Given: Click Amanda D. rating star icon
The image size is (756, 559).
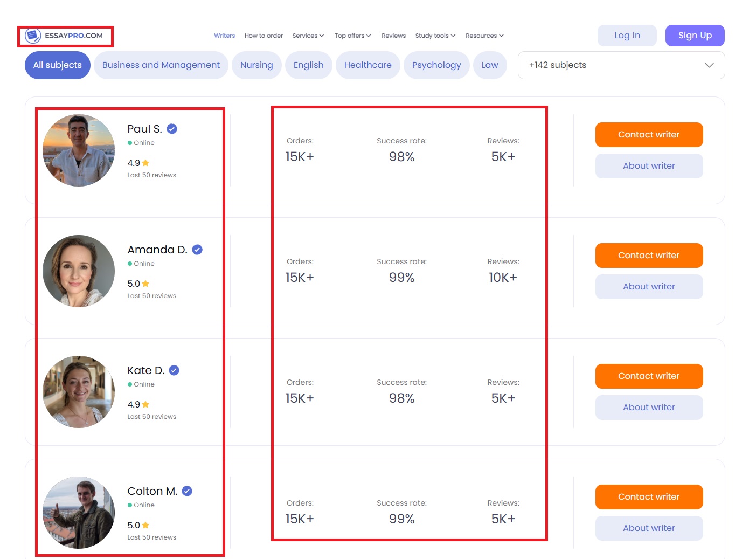Looking at the screenshot, I should (145, 284).
